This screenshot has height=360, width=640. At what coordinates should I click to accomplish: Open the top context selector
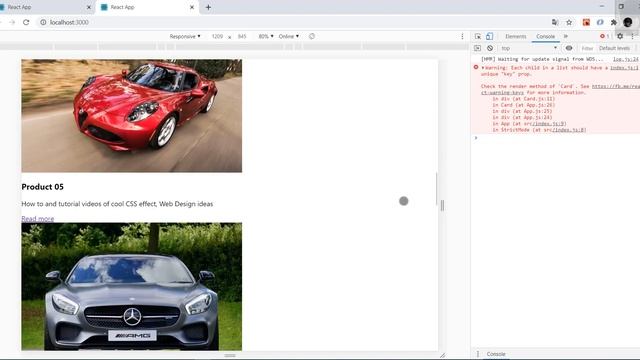point(529,48)
